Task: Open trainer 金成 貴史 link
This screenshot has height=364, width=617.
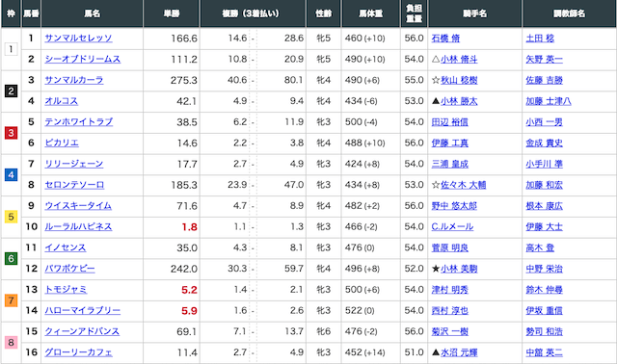Action: point(544,143)
